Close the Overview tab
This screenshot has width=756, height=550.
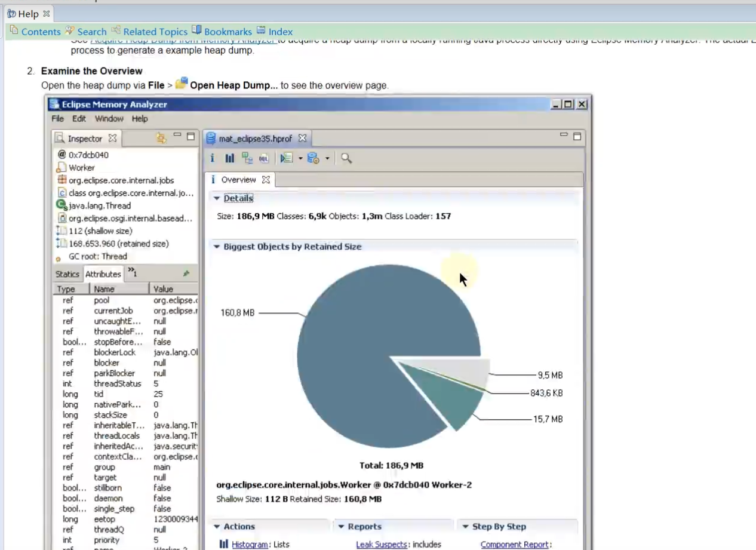[x=266, y=179]
